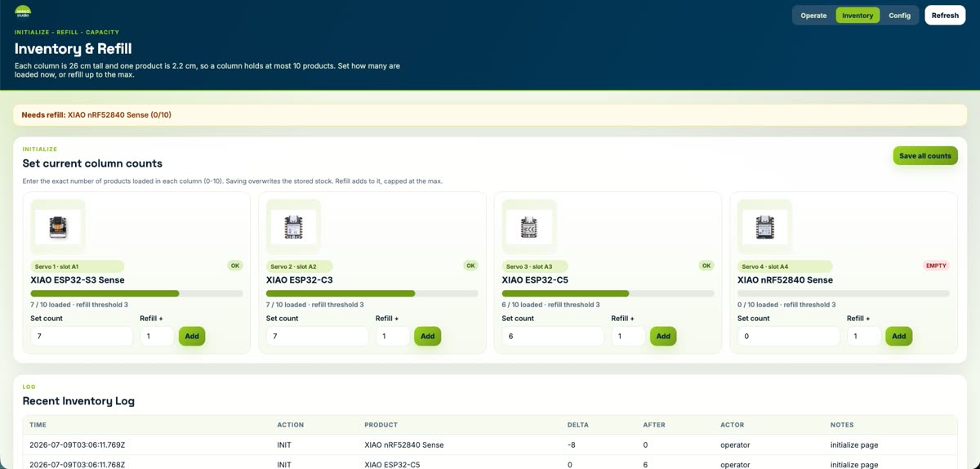This screenshot has width=980, height=469.
Task: Select the Inventory tab
Action: (857, 16)
